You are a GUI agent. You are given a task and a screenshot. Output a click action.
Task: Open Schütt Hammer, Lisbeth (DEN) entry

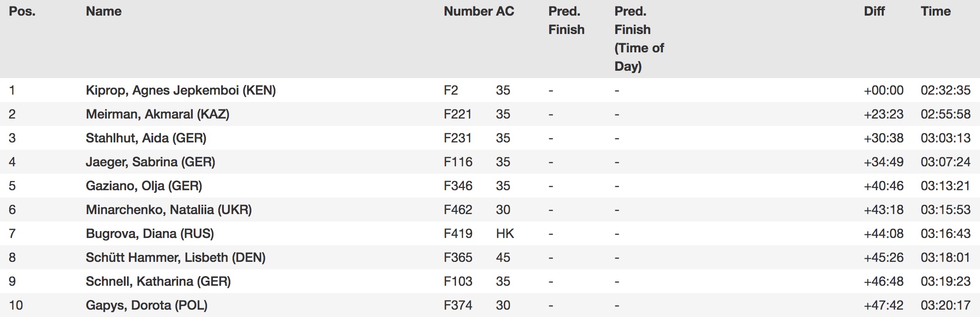pyautogui.click(x=176, y=258)
